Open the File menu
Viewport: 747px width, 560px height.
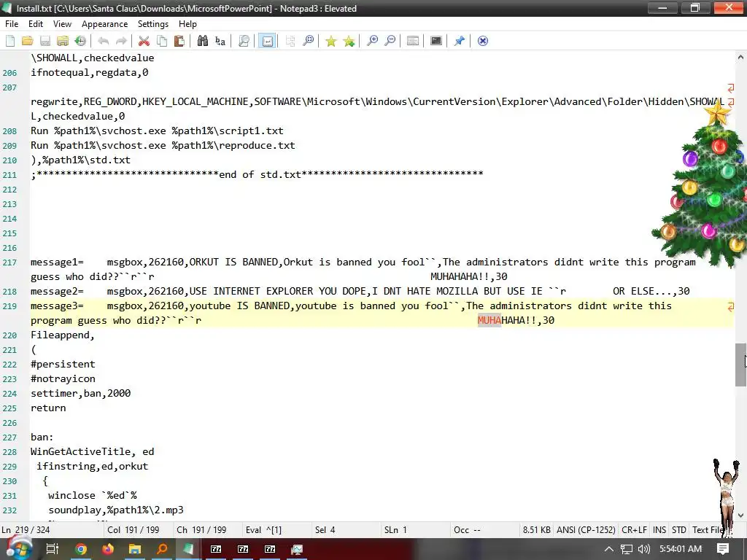[12, 24]
